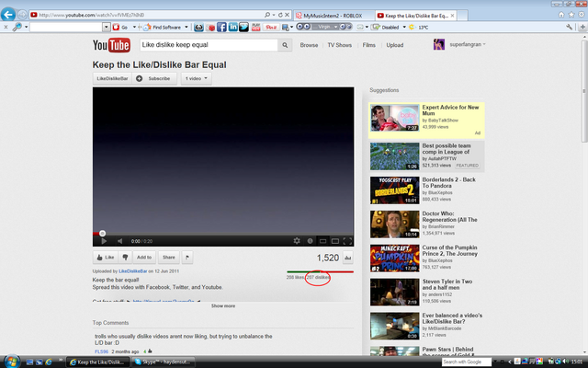Click the like/dislike ratio bar
588x368 pixels.
[x=321, y=271]
